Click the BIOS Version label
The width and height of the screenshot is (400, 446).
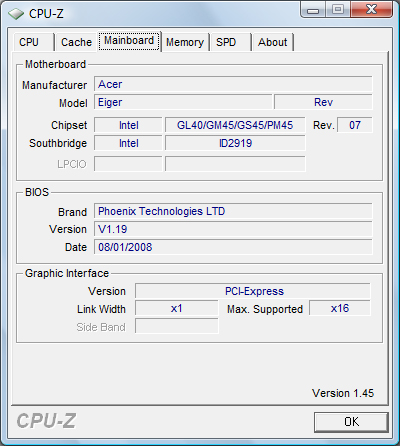(x=68, y=229)
